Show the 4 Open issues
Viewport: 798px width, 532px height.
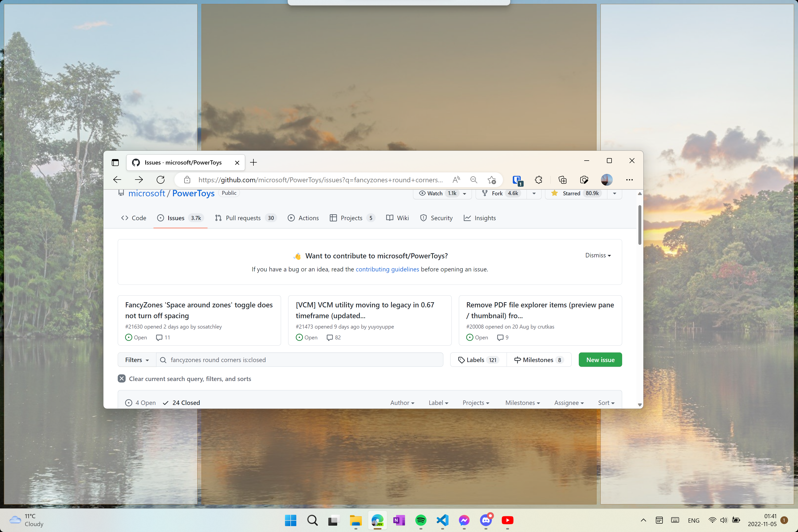141,403
